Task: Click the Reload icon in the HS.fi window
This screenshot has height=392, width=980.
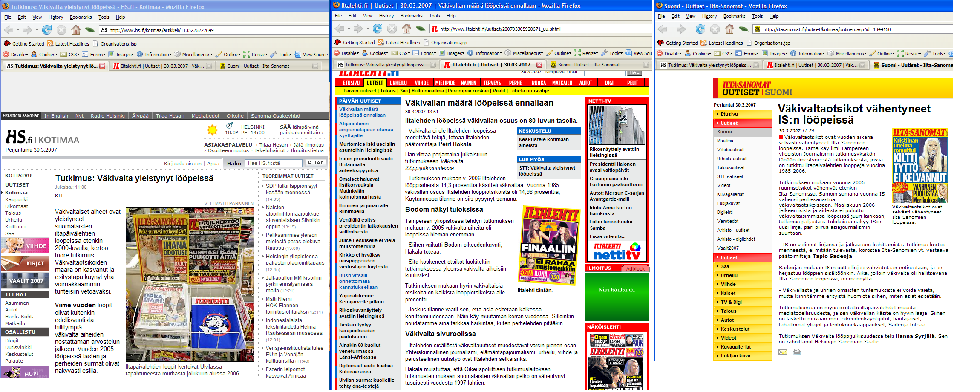Action: click(x=47, y=30)
